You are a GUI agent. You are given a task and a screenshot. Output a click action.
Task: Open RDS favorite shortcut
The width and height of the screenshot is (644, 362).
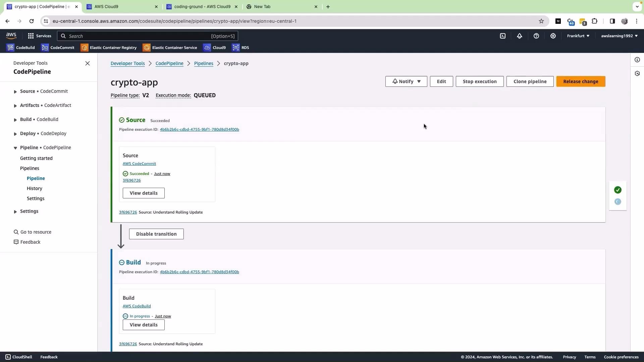point(241,48)
